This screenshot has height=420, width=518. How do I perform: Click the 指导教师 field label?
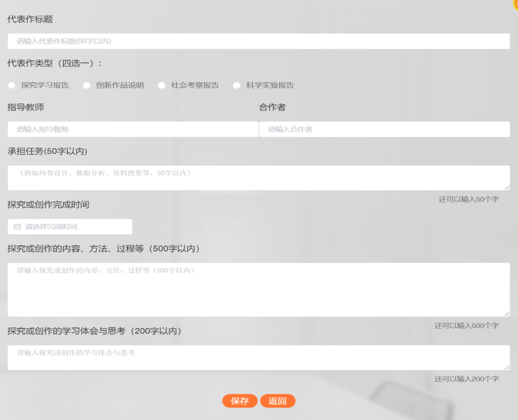tap(25, 107)
